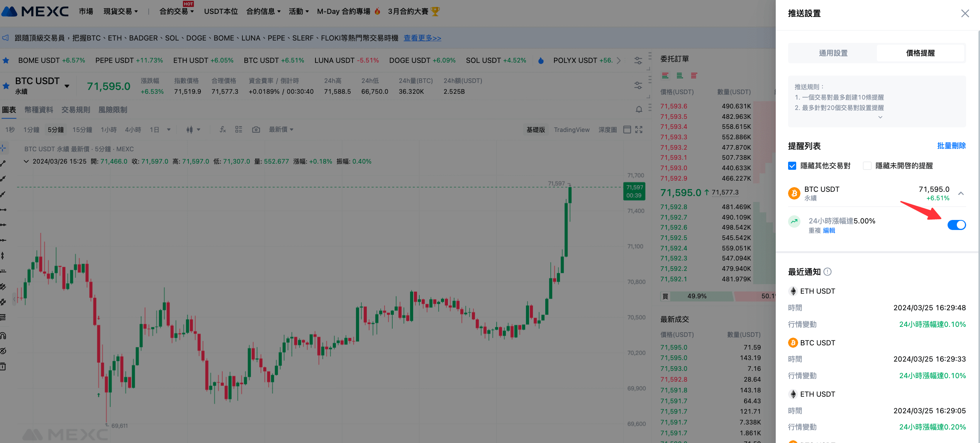Click the 批量刪除 link
Image resolution: width=980 pixels, height=443 pixels.
(951, 146)
